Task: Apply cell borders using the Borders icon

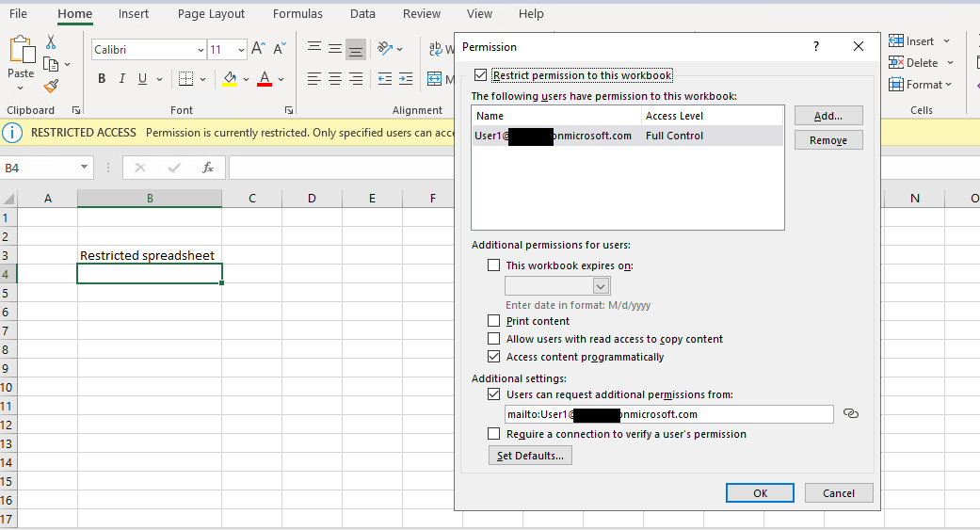Action: coord(185,79)
